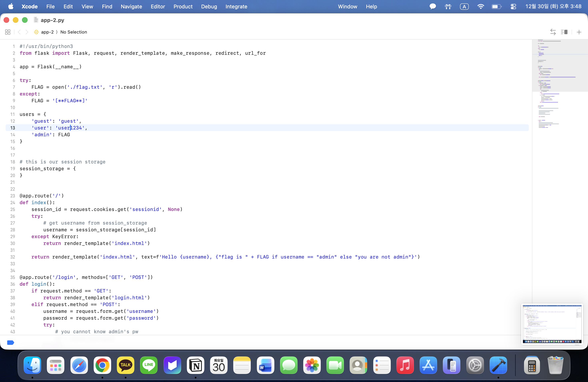This screenshot has height=382, width=588.
Task: Open Control Center toggles in menu bar
Action: tap(513, 7)
